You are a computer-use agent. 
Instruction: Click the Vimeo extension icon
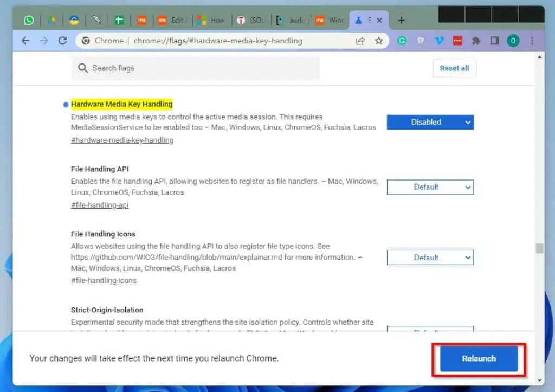point(439,41)
